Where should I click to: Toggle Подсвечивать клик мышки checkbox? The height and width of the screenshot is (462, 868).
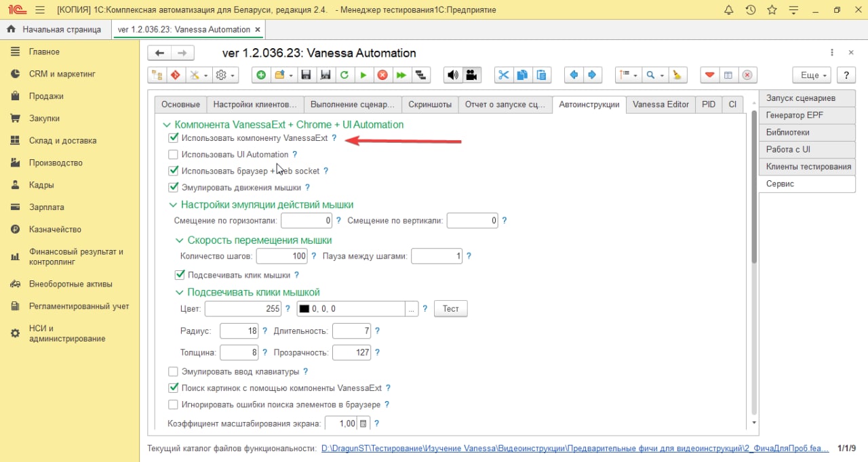180,275
